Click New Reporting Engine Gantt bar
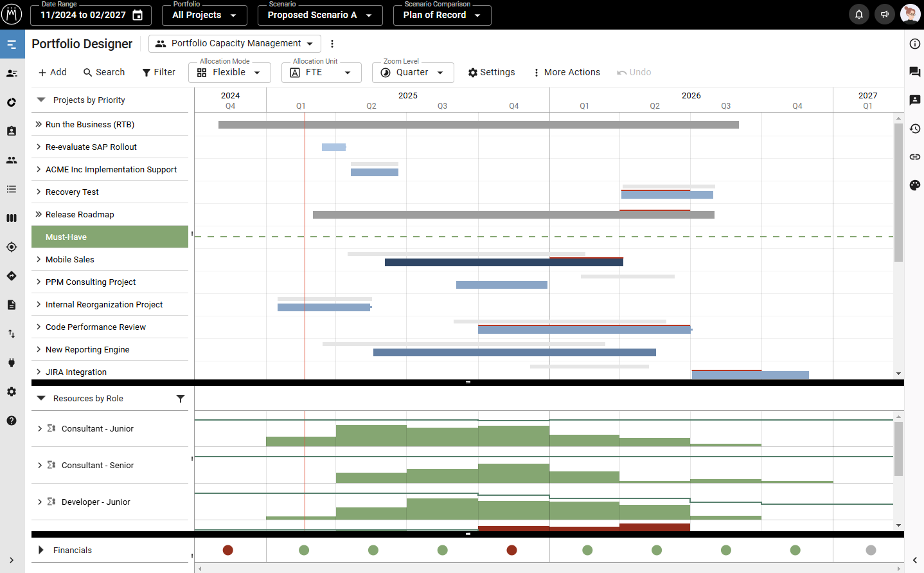Screen dimensions: 924x573 [515, 352]
